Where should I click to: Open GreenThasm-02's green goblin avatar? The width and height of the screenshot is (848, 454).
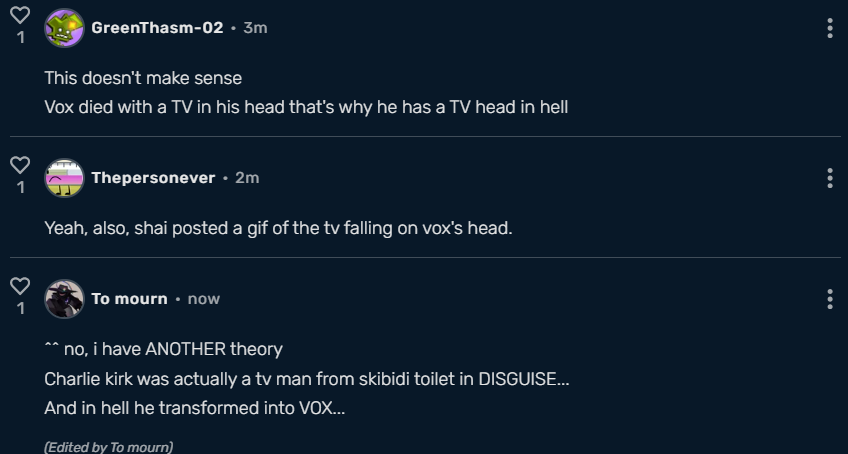[64, 28]
